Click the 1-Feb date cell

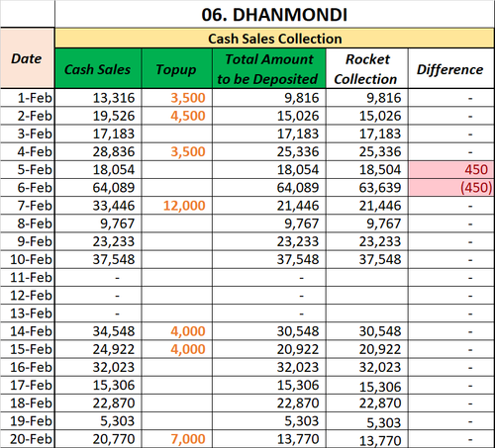point(27,98)
